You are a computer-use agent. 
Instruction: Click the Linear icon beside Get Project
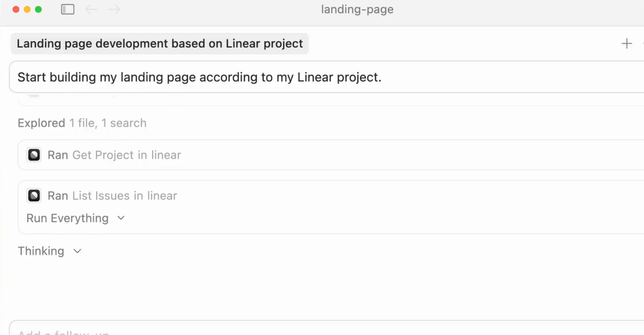pyautogui.click(x=34, y=155)
